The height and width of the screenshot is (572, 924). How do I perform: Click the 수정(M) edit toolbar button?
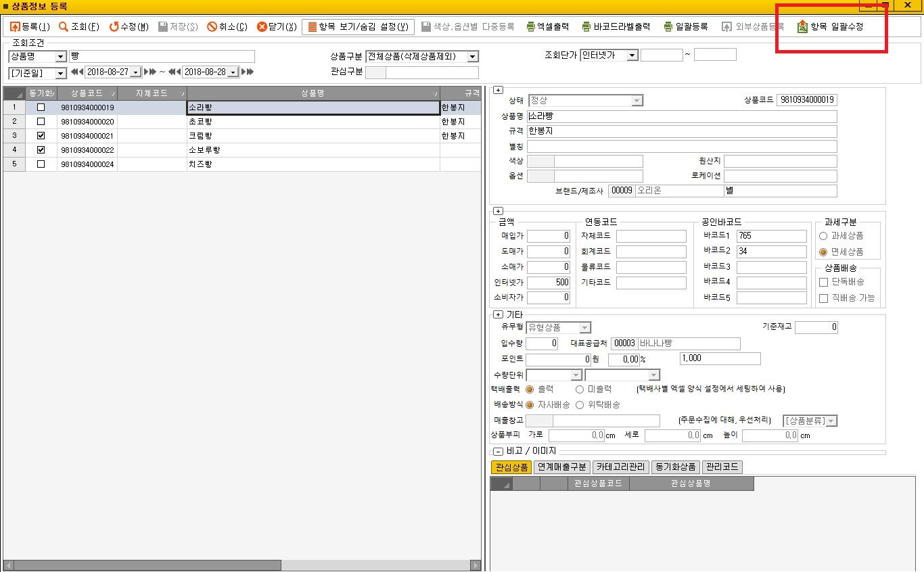click(x=129, y=27)
